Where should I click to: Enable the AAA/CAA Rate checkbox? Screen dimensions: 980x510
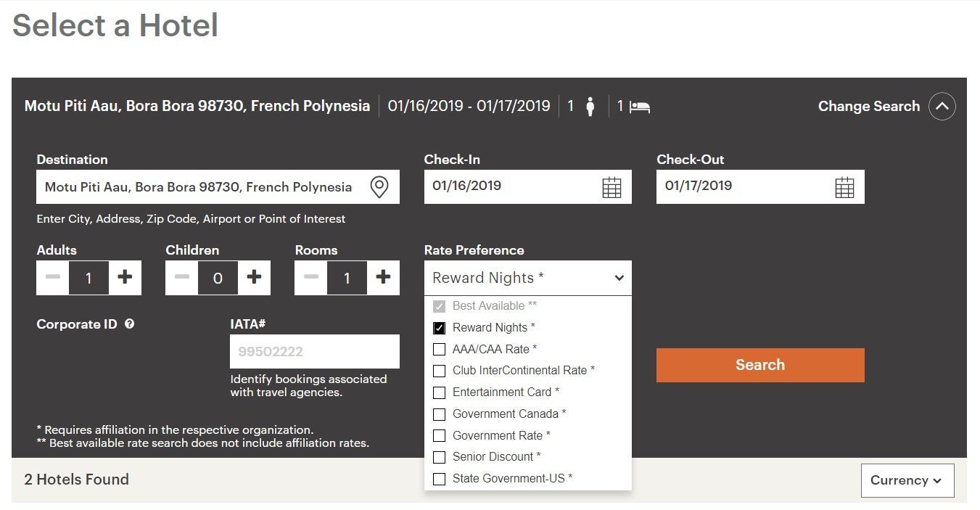coord(439,350)
